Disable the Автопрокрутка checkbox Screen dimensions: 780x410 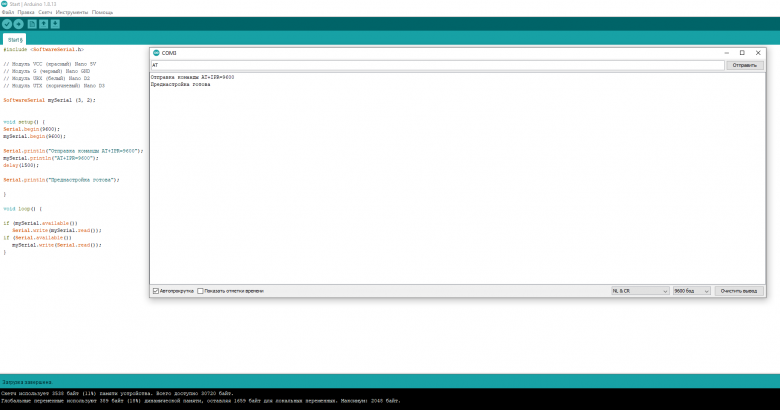(155, 290)
